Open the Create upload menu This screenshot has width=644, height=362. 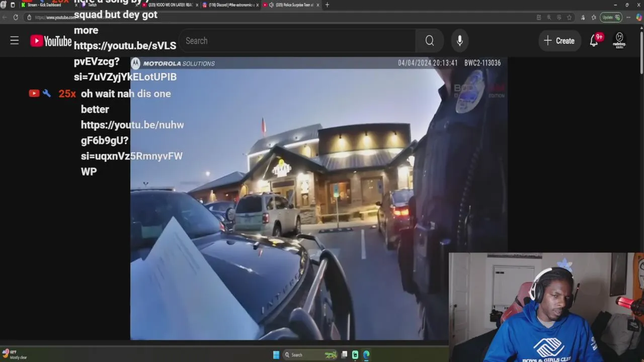tap(559, 41)
